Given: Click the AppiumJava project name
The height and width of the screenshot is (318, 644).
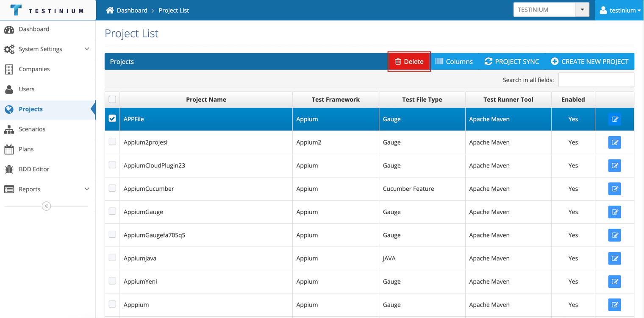Looking at the screenshot, I should coord(140,258).
